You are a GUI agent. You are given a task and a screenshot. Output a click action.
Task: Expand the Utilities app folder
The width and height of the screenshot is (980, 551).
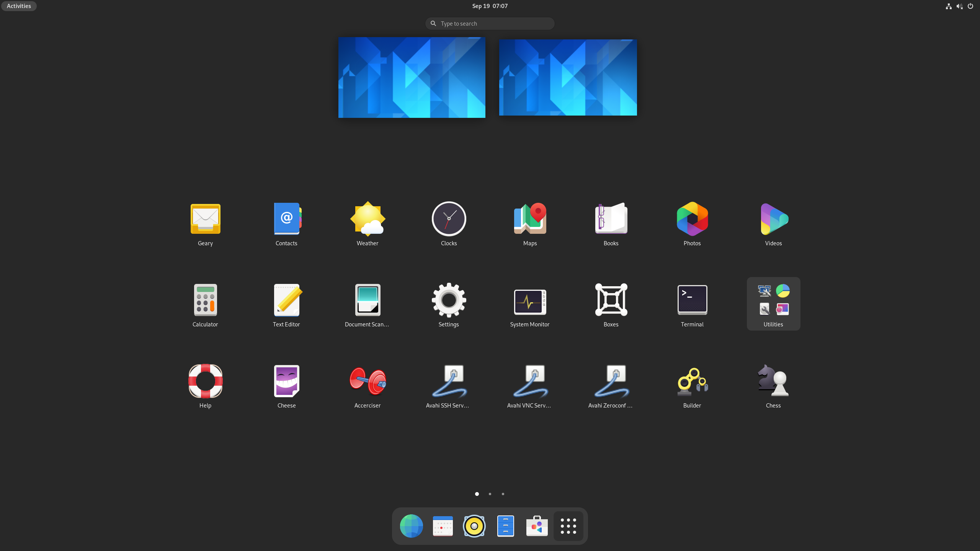[x=773, y=303]
